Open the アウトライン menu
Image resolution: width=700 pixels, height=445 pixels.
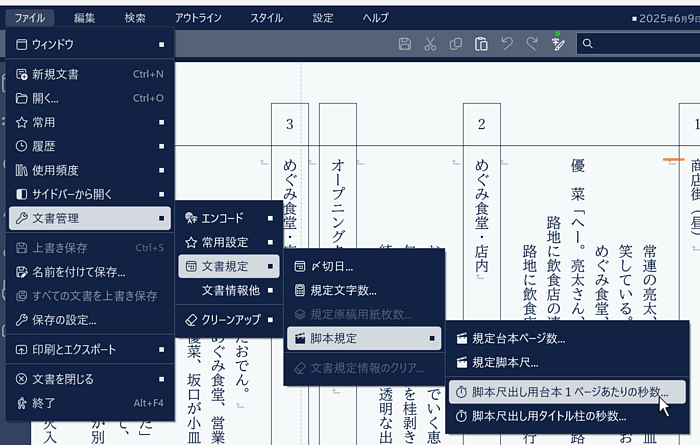198,18
